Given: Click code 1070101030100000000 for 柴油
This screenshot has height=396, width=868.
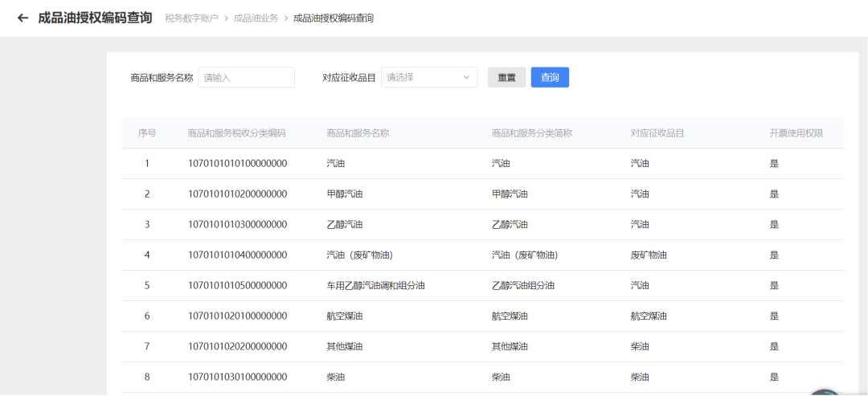Looking at the screenshot, I should [237, 377].
